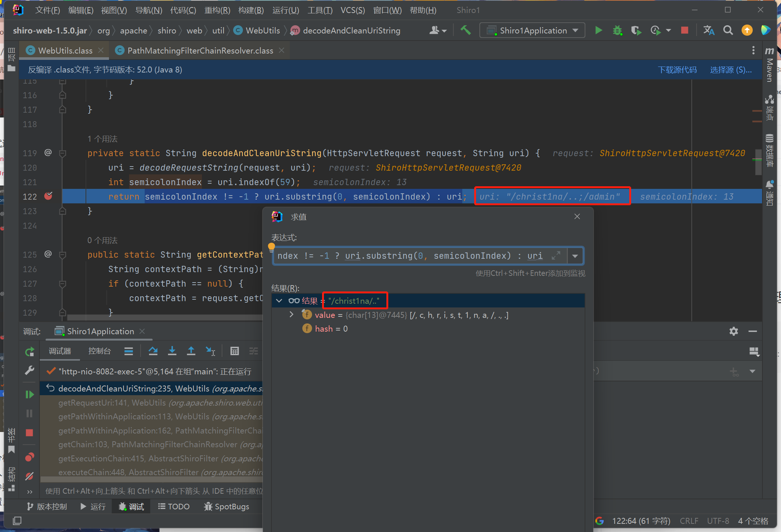781x532 pixels.
Task: Toggle the Mute Breakpoints icon
Action: click(x=29, y=476)
